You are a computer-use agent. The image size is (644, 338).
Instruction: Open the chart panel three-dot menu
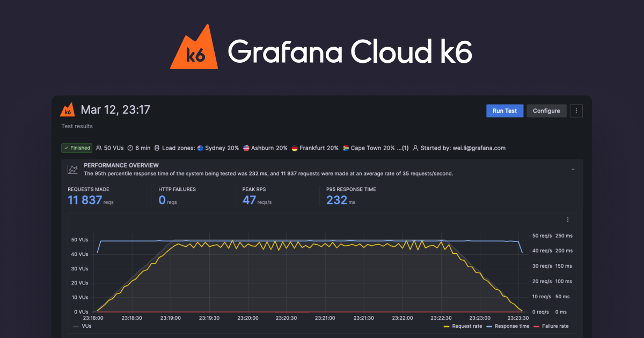(x=568, y=219)
